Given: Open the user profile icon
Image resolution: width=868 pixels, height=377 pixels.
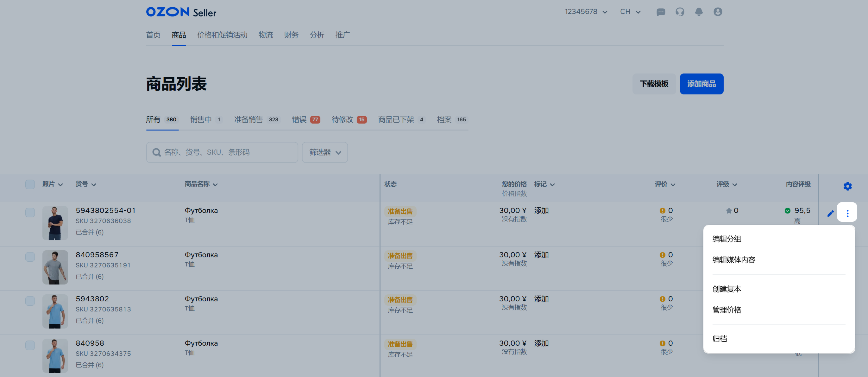Looking at the screenshot, I should tap(718, 12).
